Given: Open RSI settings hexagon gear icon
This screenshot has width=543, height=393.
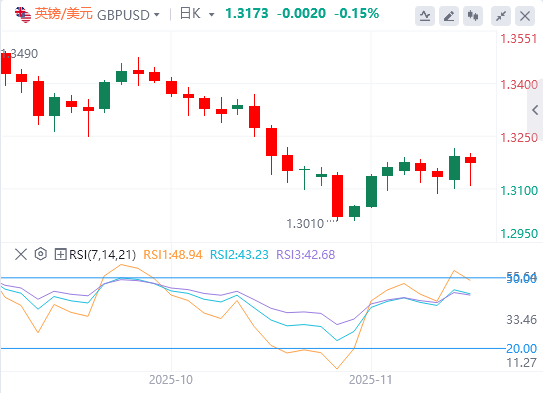Looking at the screenshot, I should (x=41, y=254).
